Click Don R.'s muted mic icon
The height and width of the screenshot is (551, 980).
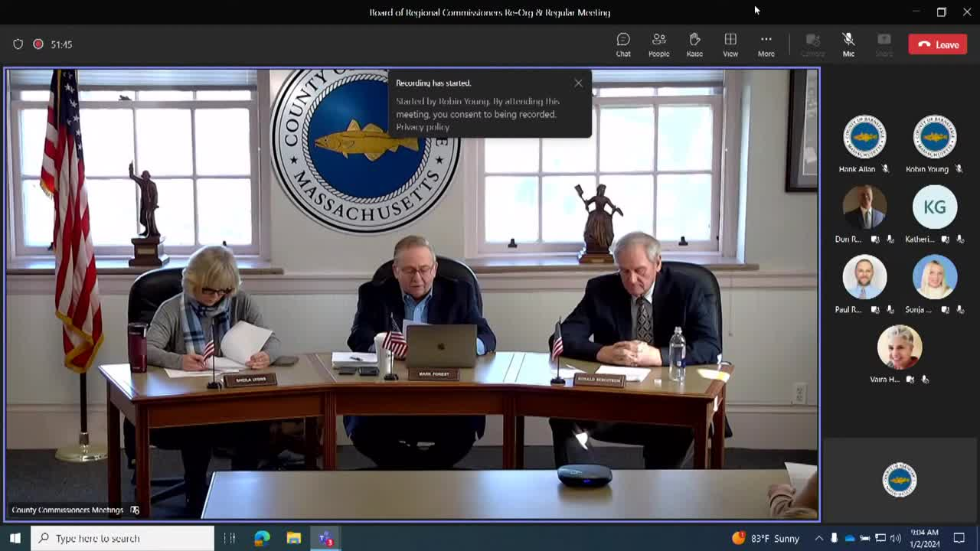click(890, 240)
